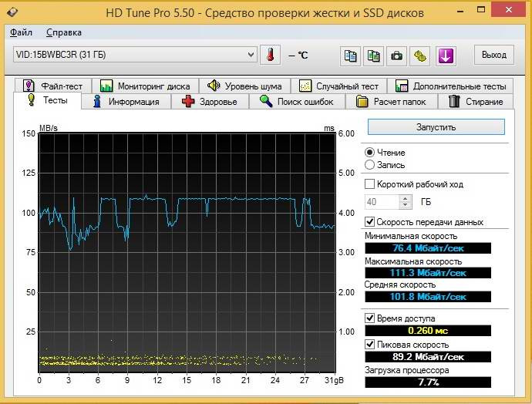Select the Чтение radio button
This screenshot has width=532, height=404.
[x=369, y=153]
